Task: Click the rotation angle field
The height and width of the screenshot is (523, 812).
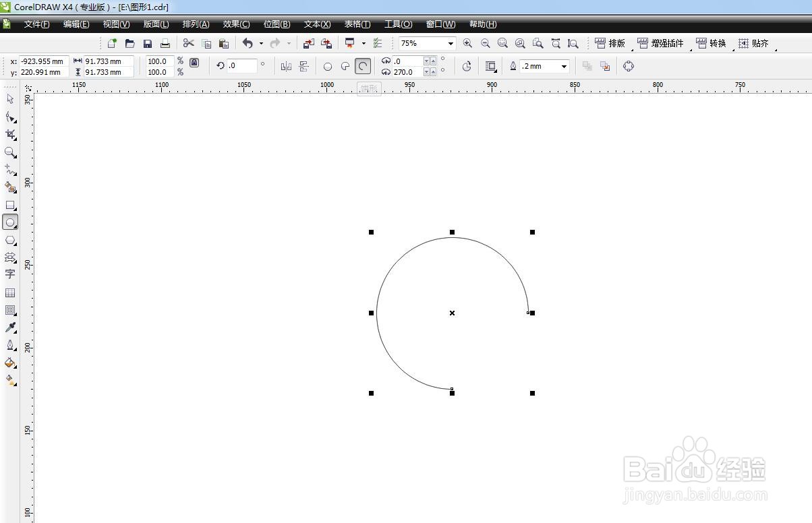Action: tap(242, 66)
